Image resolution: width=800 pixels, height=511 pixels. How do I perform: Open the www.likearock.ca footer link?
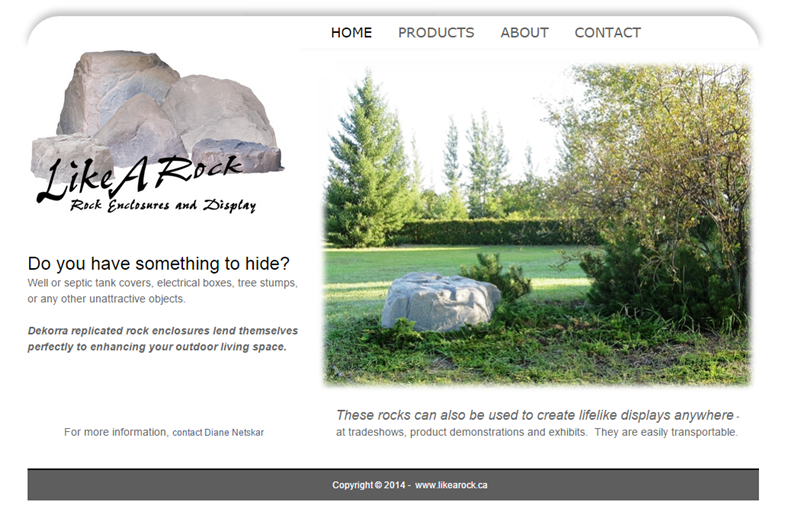(451, 485)
